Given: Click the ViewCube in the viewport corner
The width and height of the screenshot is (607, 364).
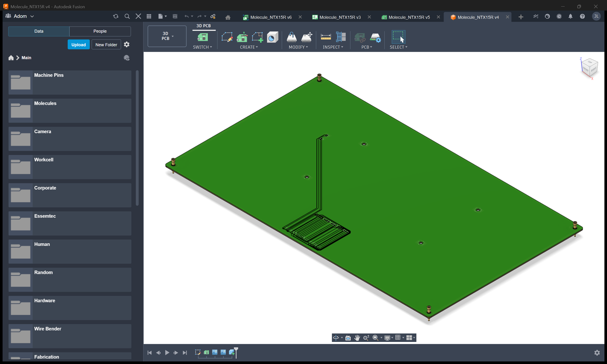Looking at the screenshot, I should pyautogui.click(x=590, y=68).
